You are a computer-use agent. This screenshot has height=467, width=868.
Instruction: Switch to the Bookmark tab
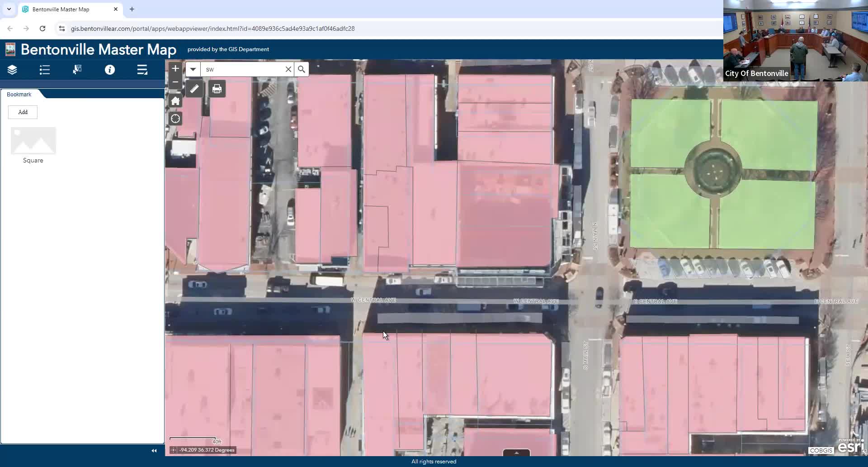coord(19,94)
